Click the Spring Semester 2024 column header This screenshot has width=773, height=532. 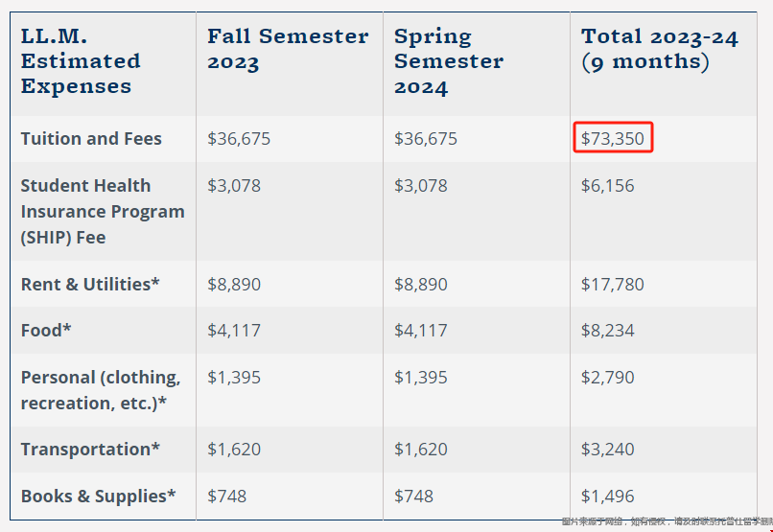pos(449,61)
